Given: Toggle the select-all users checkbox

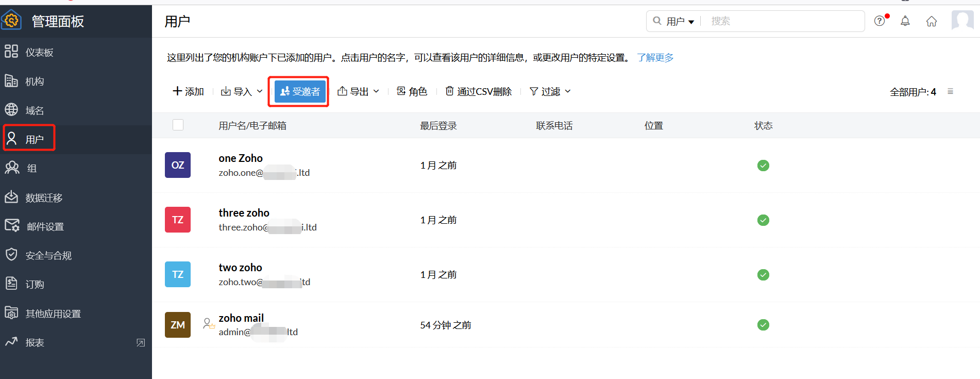Looking at the screenshot, I should click(x=178, y=125).
